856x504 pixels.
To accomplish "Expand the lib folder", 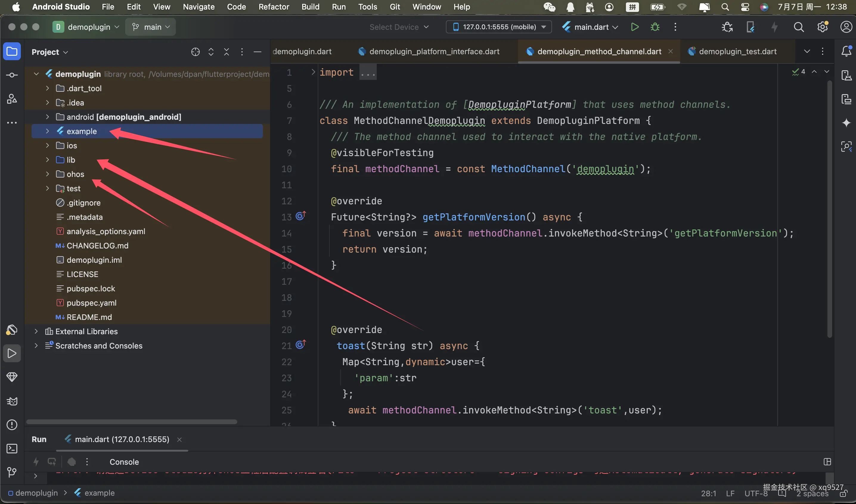I will pos(48,160).
